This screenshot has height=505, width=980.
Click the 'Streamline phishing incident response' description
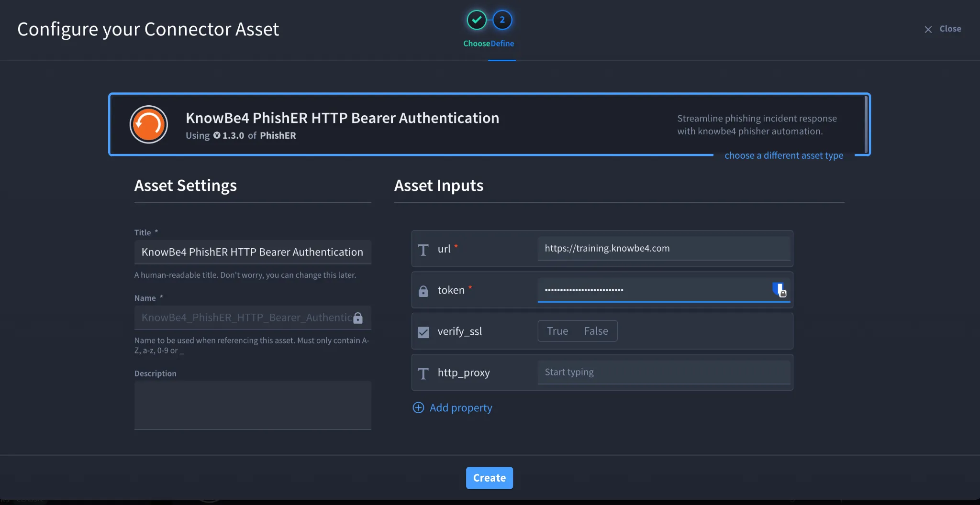coord(757,124)
